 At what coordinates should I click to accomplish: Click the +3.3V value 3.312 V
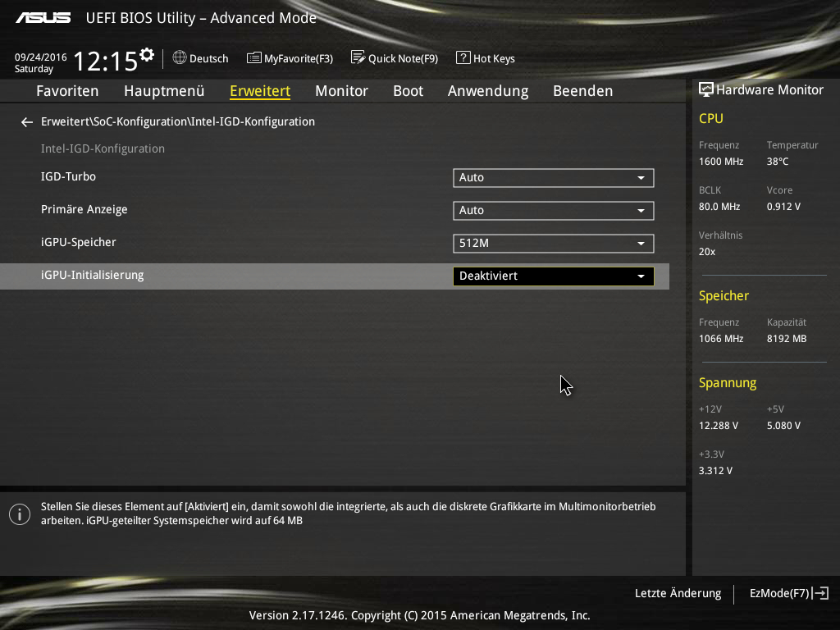(715, 470)
